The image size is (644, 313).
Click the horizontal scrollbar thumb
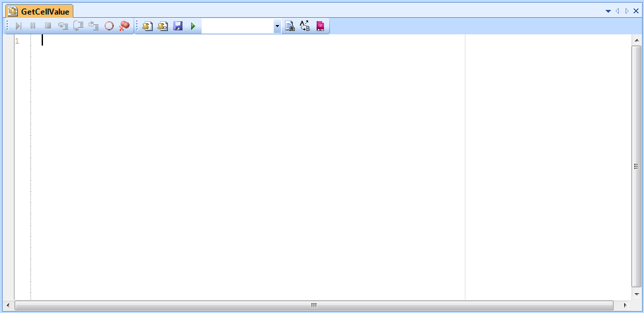coord(314,306)
